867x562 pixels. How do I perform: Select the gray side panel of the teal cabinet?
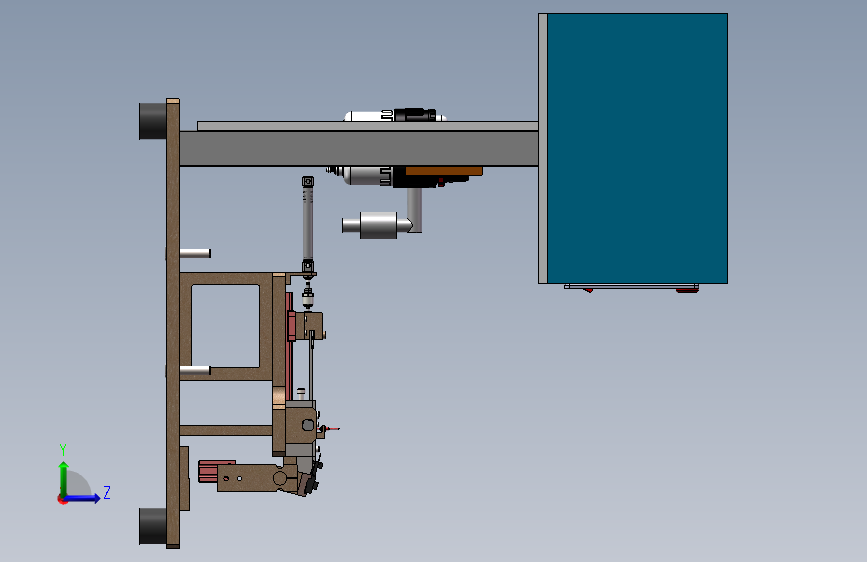[x=543, y=148]
